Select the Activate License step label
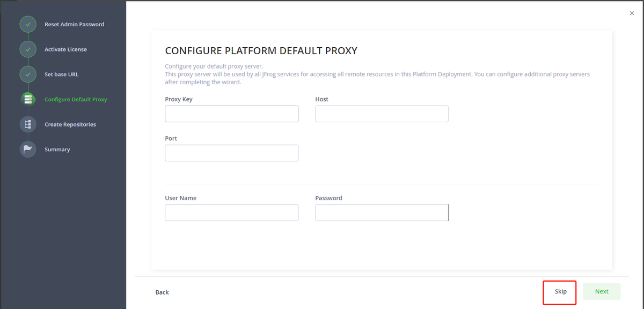The image size is (644, 309). tap(65, 49)
